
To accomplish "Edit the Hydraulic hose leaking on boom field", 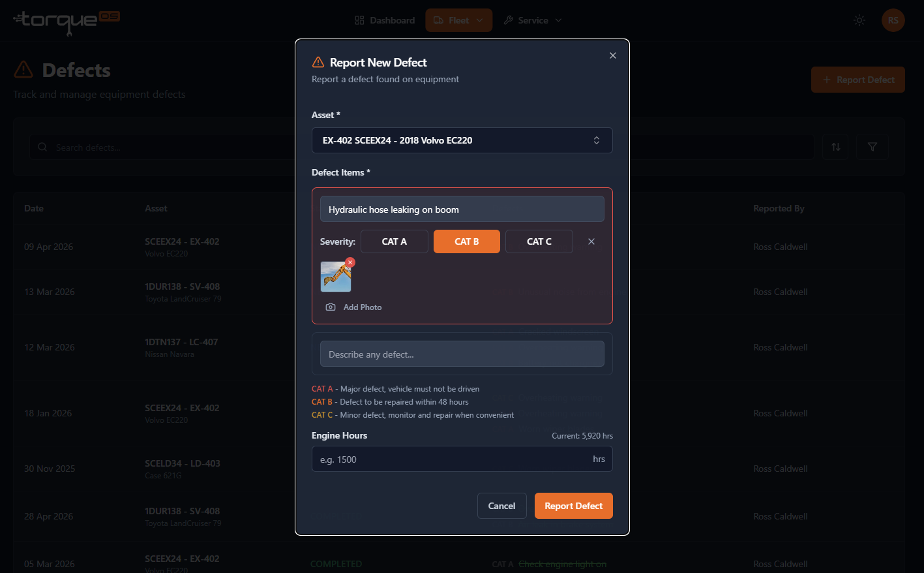I will (x=462, y=209).
